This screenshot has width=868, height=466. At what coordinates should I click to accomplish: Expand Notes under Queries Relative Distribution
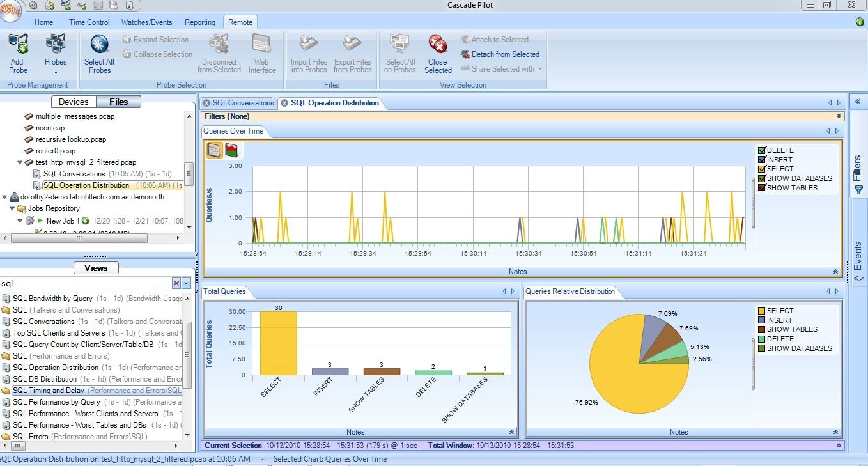(x=836, y=432)
